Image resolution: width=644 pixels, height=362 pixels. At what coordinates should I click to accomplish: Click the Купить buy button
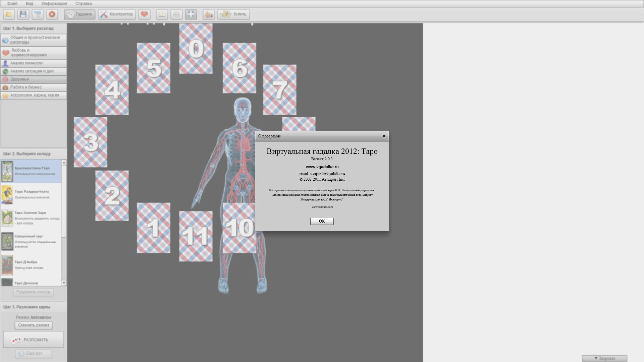(233, 14)
